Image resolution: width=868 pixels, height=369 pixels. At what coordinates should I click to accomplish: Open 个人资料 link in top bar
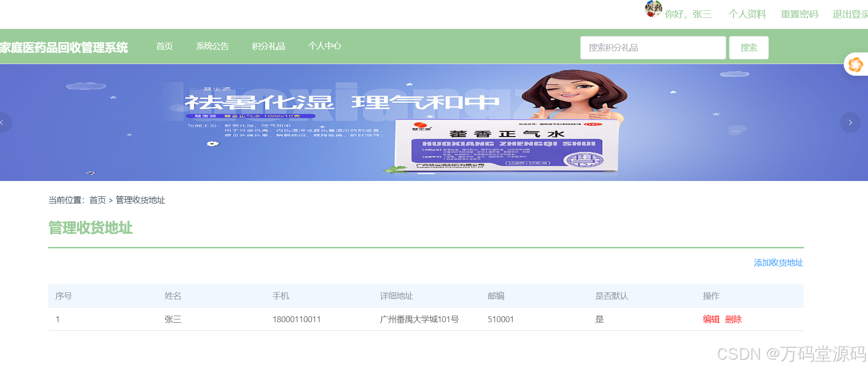click(747, 14)
